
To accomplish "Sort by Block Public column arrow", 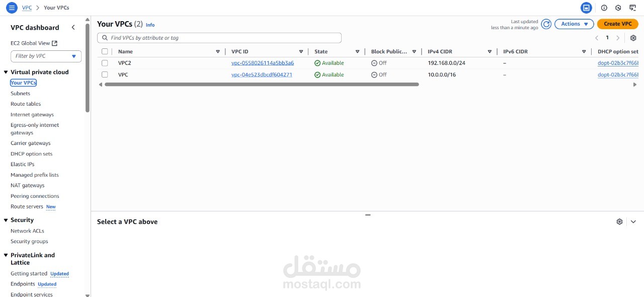I will pyautogui.click(x=414, y=51).
